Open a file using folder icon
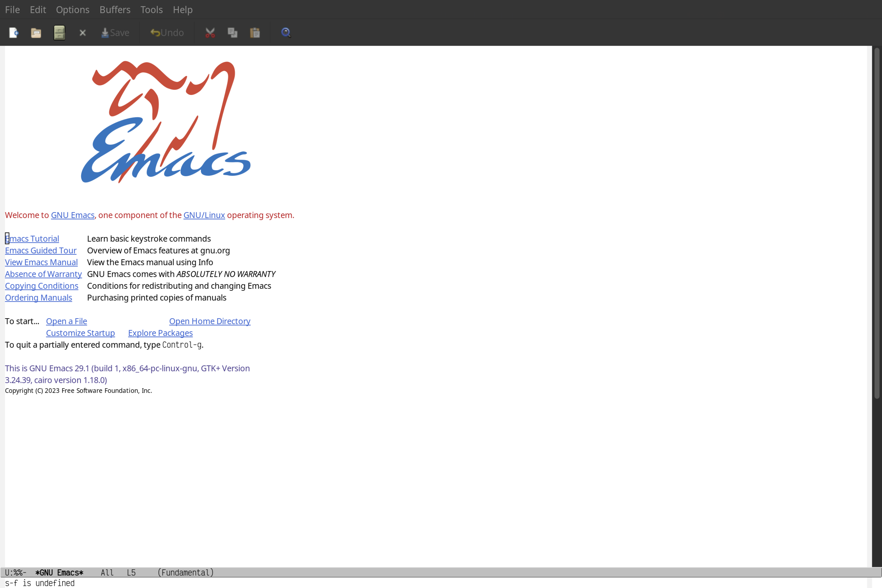Image resolution: width=882 pixels, height=588 pixels. click(36, 32)
